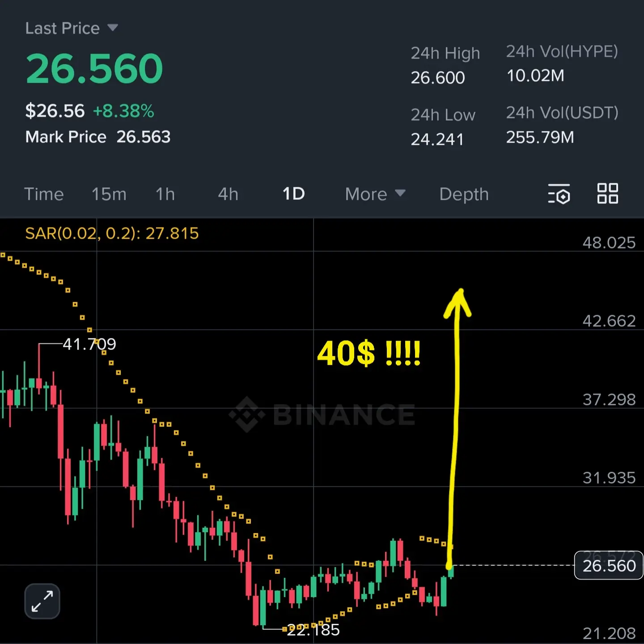Open the Depth chart tab

[464, 194]
